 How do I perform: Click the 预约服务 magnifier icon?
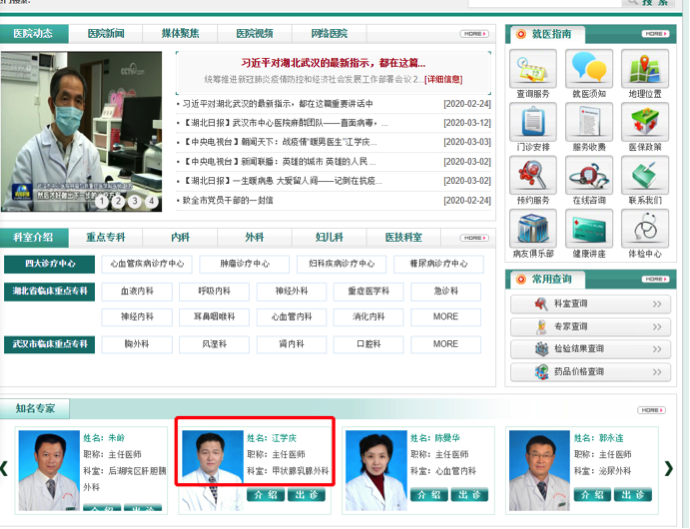tap(533, 176)
